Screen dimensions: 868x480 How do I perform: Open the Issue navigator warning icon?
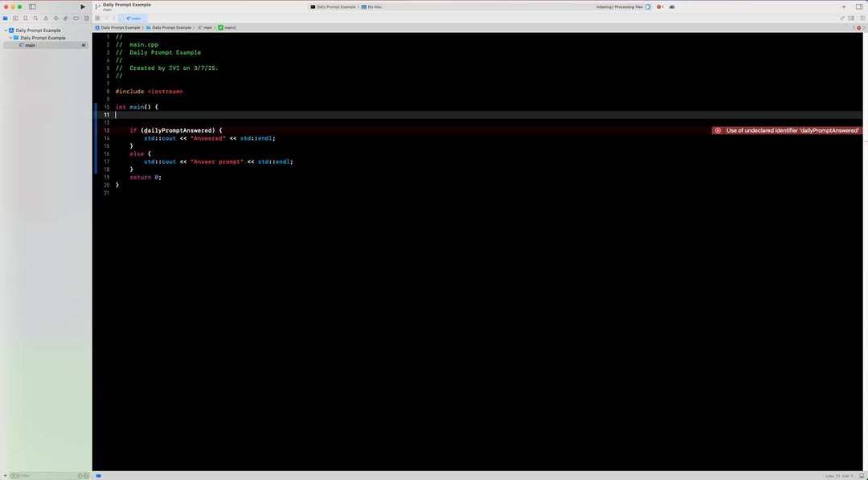[45, 18]
